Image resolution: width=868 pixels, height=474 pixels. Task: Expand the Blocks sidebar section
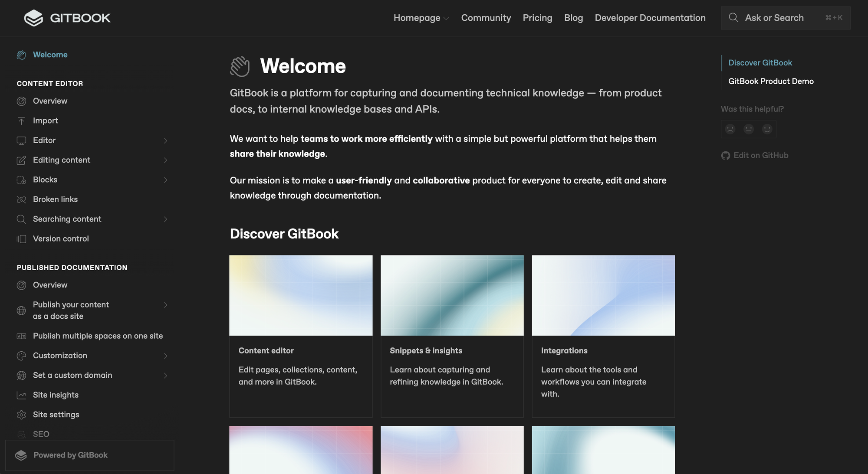[x=165, y=180]
